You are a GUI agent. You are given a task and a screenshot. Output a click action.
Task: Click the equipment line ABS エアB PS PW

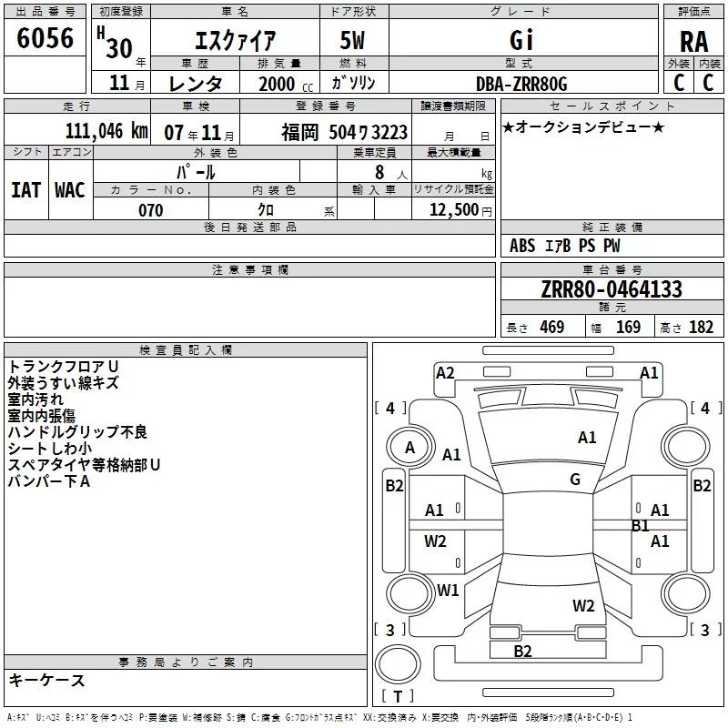click(x=564, y=246)
